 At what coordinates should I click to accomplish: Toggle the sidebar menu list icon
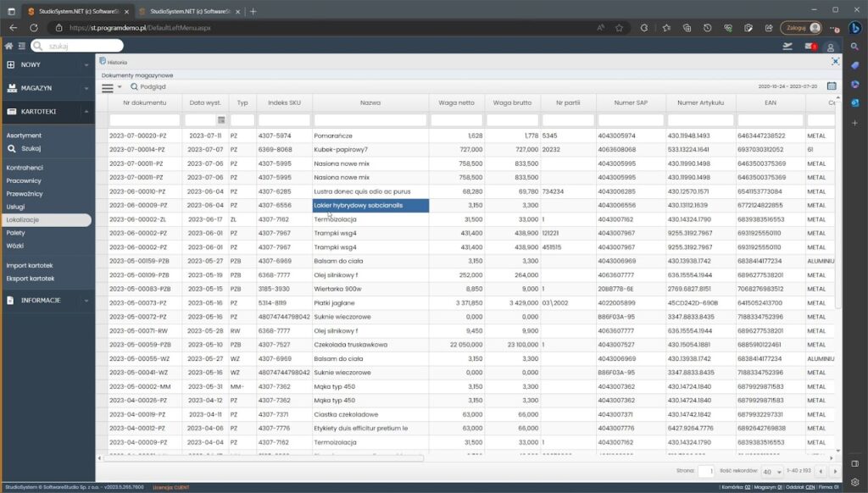click(x=21, y=46)
